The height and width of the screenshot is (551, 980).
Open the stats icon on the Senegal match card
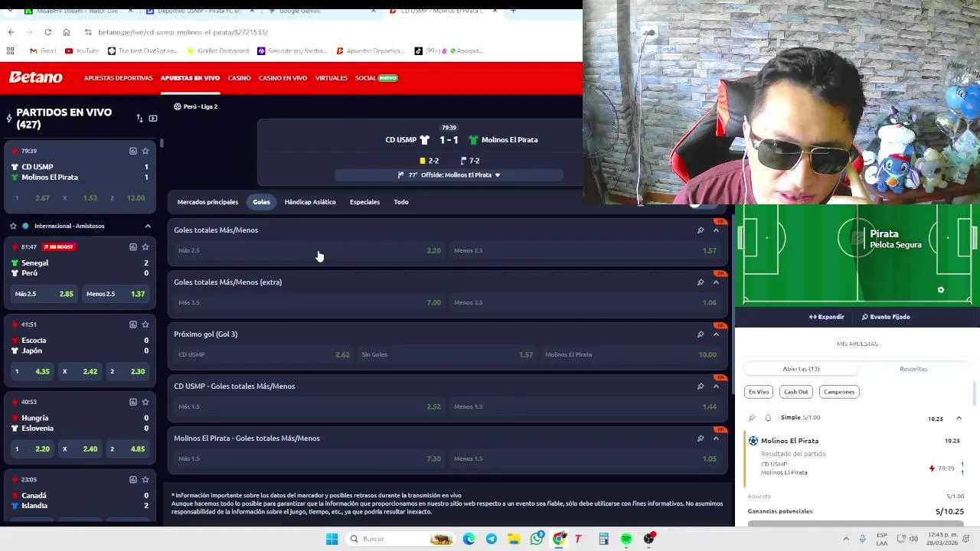click(x=133, y=246)
